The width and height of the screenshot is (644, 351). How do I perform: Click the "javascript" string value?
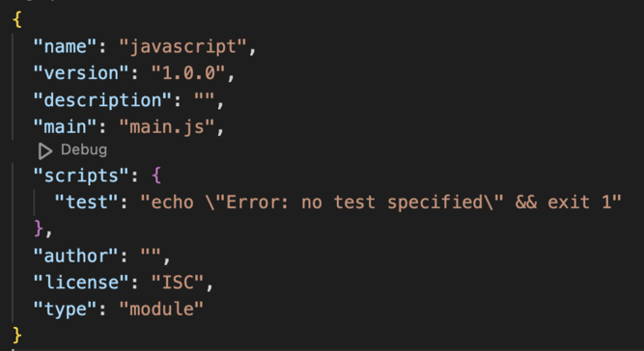coord(182,46)
